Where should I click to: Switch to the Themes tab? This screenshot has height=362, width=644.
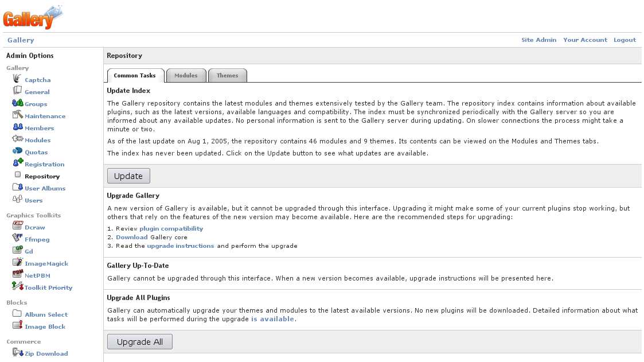coord(228,75)
